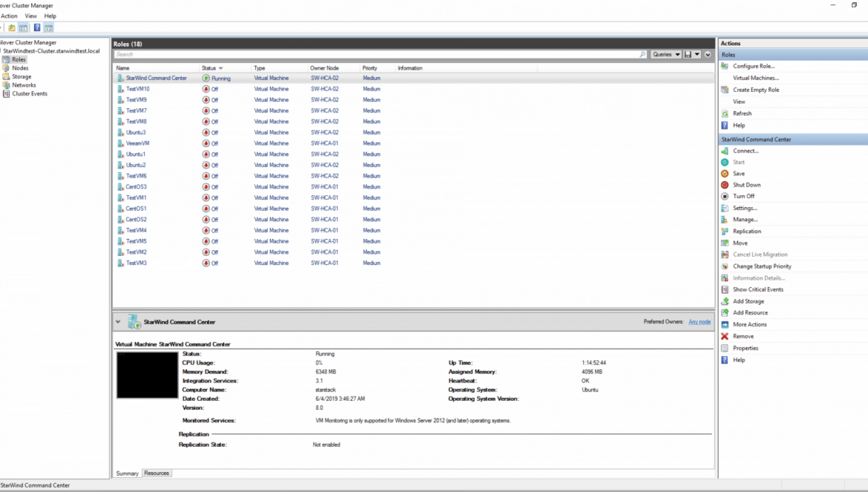Click the View action under Roles

coord(739,102)
